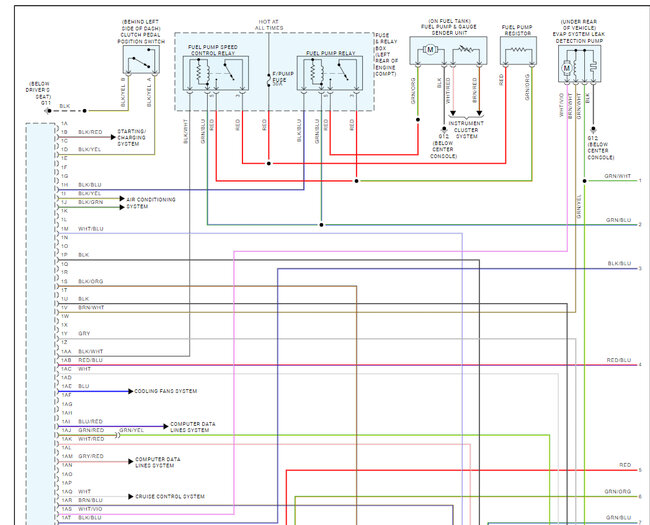The image size is (650, 525).
Task: Click the GRN/ORG label at output 6
Action: pos(618,492)
